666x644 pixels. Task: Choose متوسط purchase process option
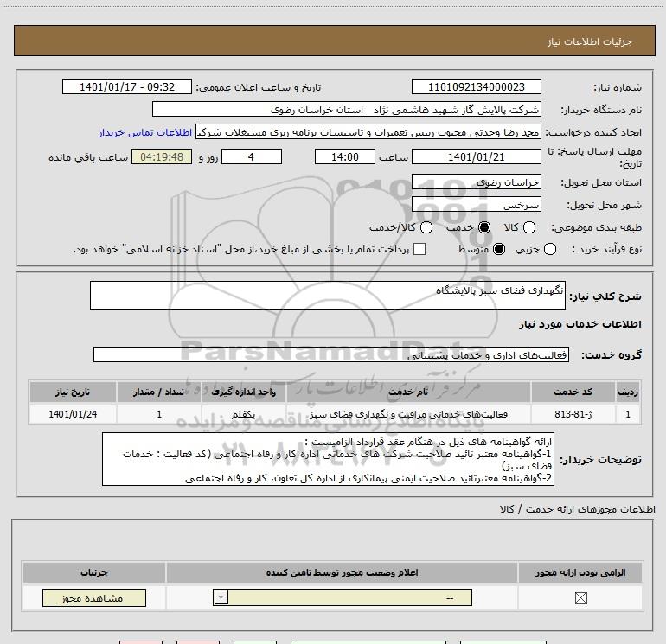pos(499,249)
